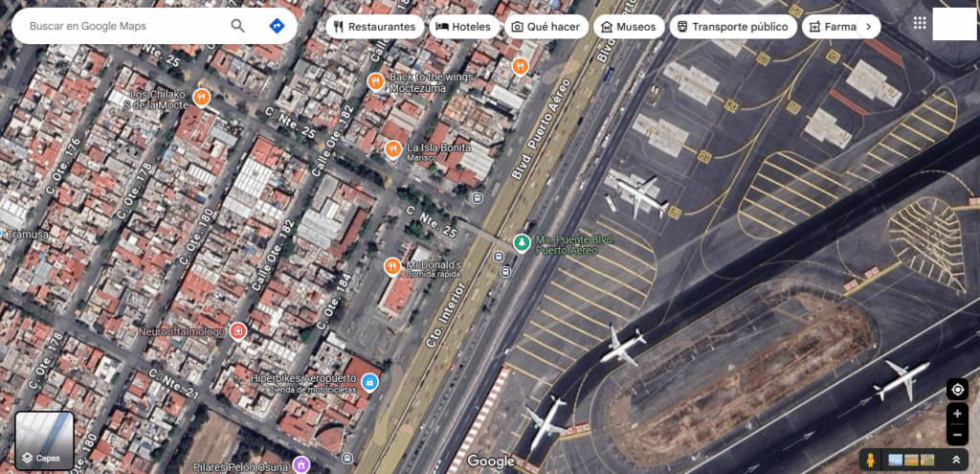Toggle the Capas layers thumbnail
This screenshot has height=474, width=980.
[44, 440]
